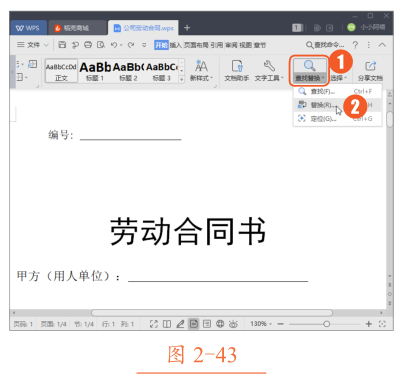Switch to the 公司劳动合同.wps document tab

point(143,28)
